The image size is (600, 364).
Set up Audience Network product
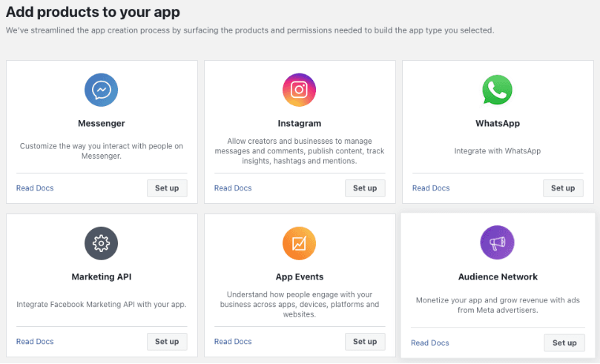pyautogui.click(x=564, y=343)
